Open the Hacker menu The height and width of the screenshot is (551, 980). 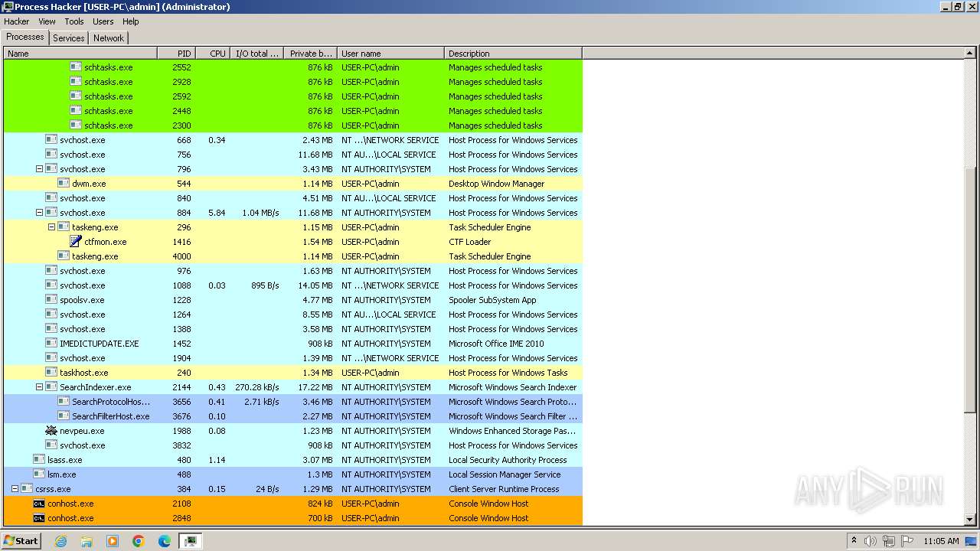coord(17,21)
